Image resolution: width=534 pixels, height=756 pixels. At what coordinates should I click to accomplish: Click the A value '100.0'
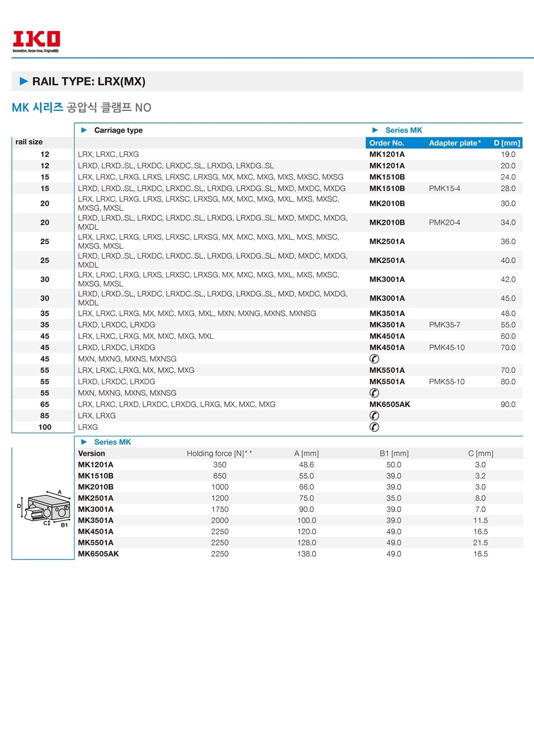pos(307,520)
